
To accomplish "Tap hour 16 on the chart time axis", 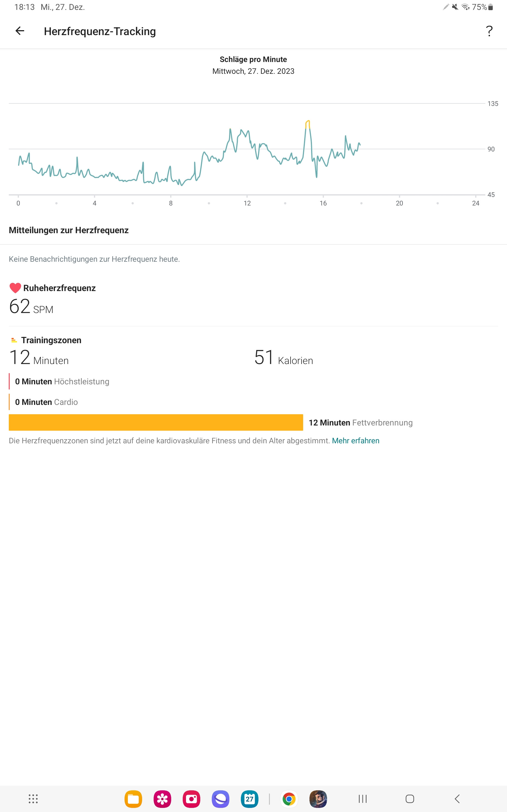I will click(323, 203).
